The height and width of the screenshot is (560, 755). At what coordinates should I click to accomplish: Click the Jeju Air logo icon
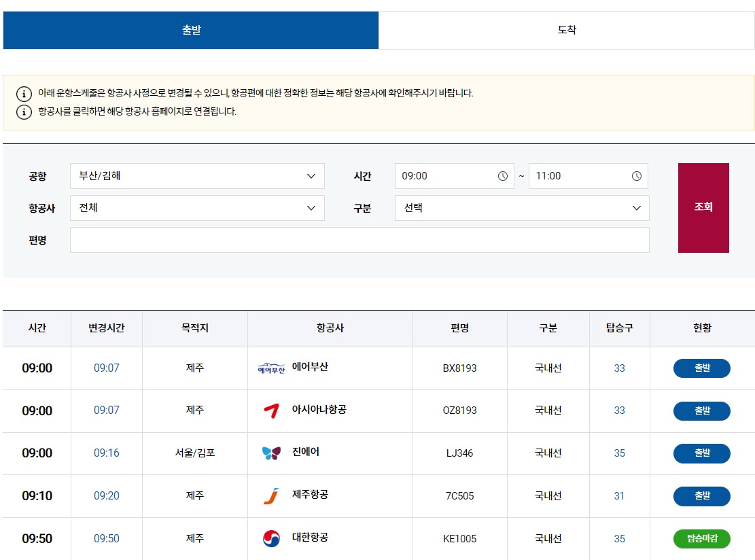click(272, 495)
